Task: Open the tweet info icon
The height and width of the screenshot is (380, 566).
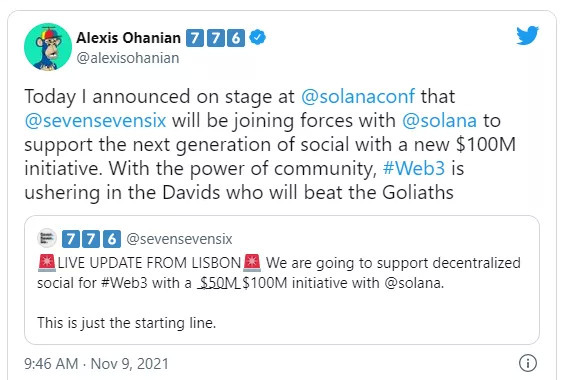Action: pyautogui.click(x=528, y=363)
